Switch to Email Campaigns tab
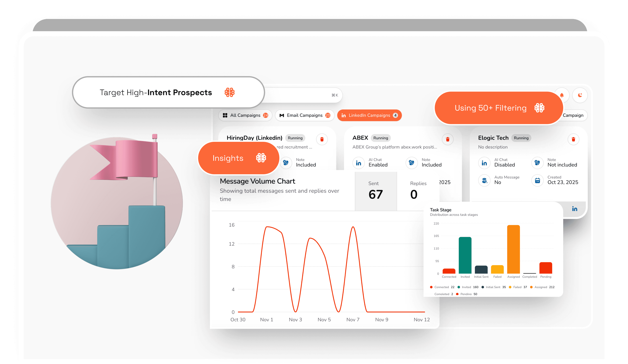 click(x=305, y=115)
